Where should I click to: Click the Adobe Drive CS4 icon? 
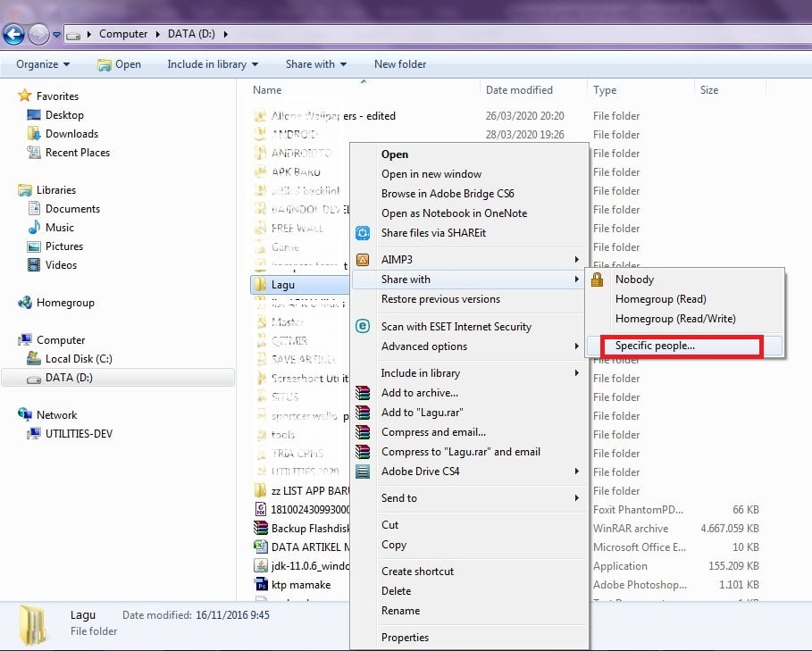[x=363, y=472]
